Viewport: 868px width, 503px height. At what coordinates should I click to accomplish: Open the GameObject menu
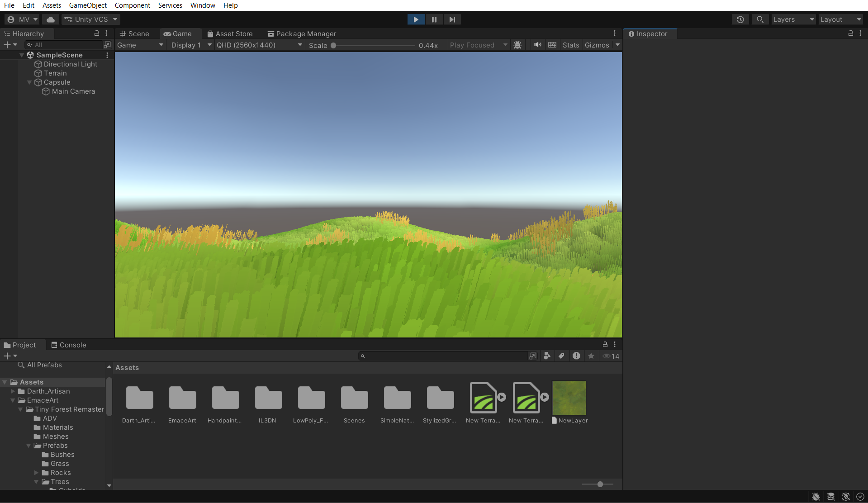click(88, 5)
